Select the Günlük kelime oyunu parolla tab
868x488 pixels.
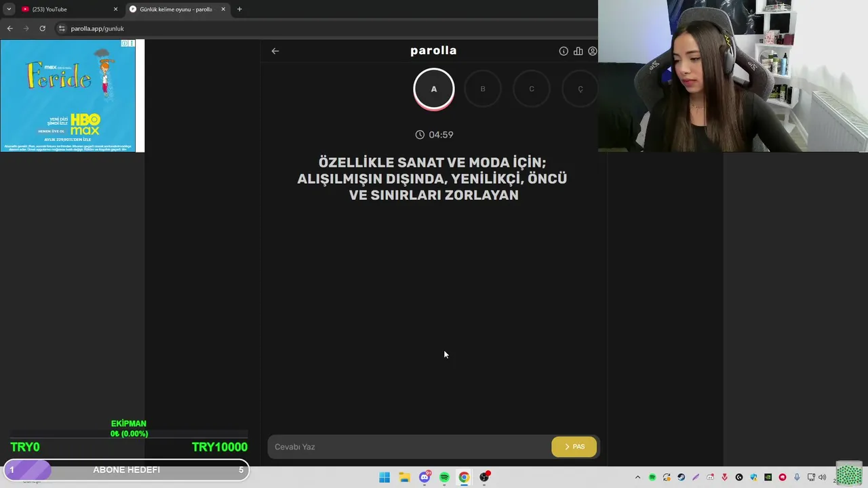pos(178,9)
